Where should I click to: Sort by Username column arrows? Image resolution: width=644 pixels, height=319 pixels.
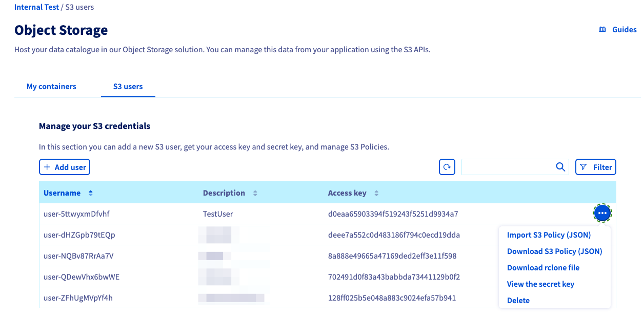[91, 193]
